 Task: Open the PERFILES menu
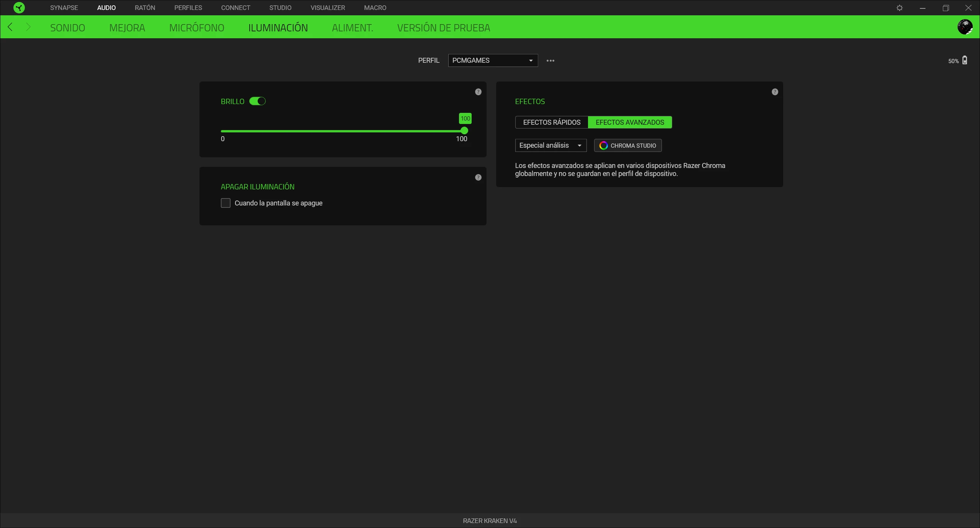click(188, 8)
